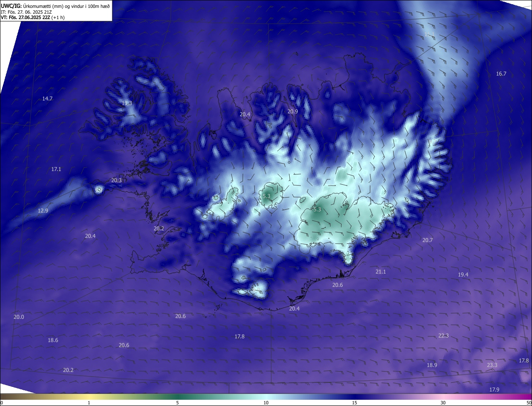Select the 14.7 value on the map

click(47, 99)
